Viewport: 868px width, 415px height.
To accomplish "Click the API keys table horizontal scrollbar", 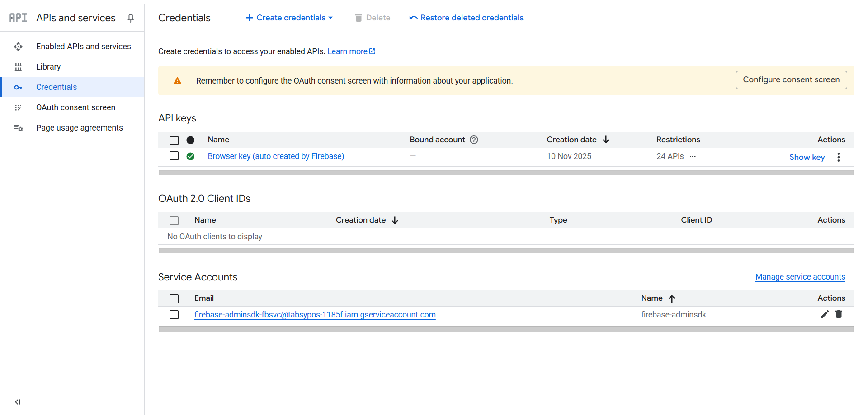I will click(x=506, y=173).
